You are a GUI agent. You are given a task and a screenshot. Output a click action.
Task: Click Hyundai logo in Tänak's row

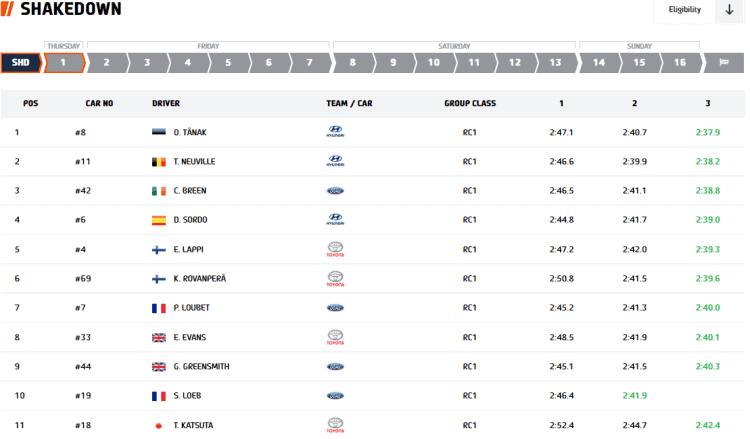coord(335,132)
